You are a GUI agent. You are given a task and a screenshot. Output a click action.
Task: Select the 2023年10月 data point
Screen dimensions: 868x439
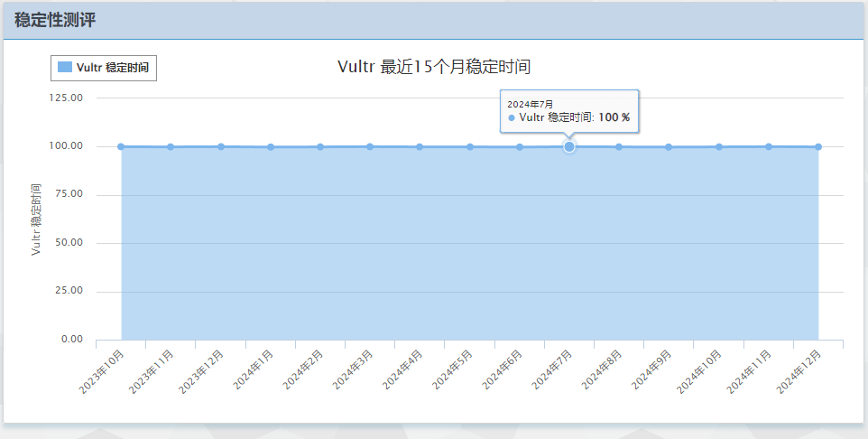coord(121,146)
